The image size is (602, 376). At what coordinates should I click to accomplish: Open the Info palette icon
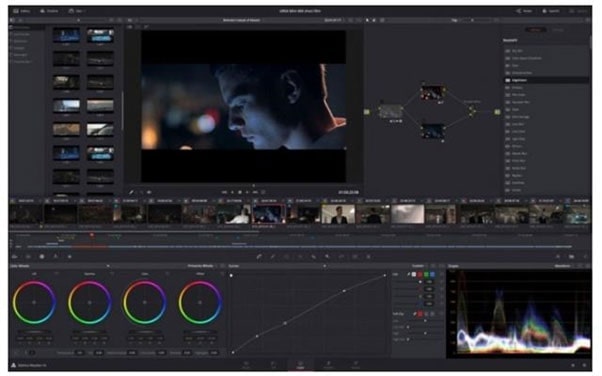585,256
